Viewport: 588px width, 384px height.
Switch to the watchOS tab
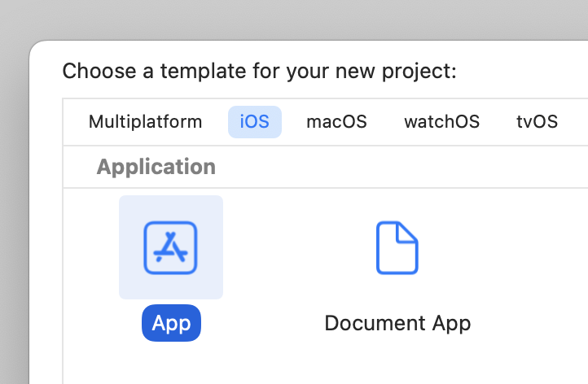[x=441, y=122]
